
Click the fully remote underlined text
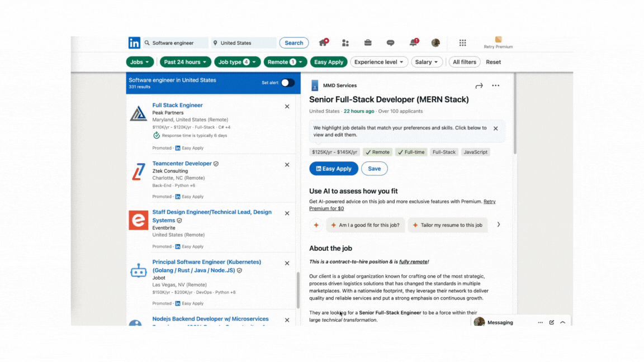[413, 262]
